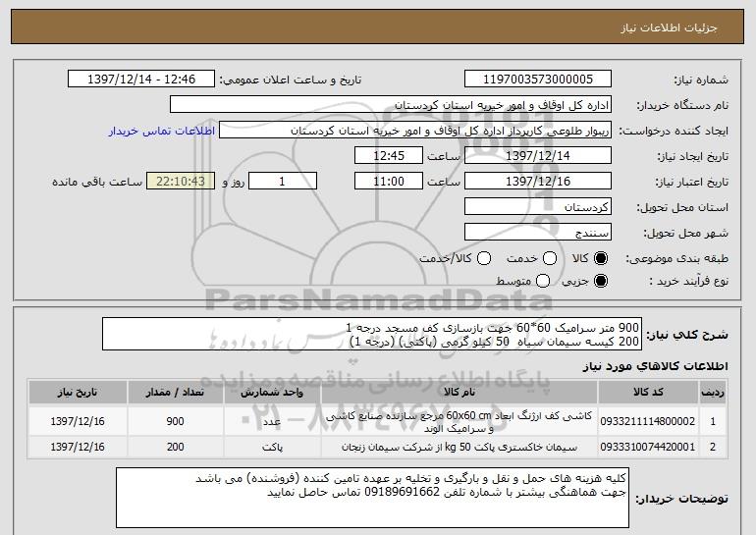Click the تعداد / مقدار column header
This screenshot has height=535, width=756.
pyautogui.click(x=175, y=393)
